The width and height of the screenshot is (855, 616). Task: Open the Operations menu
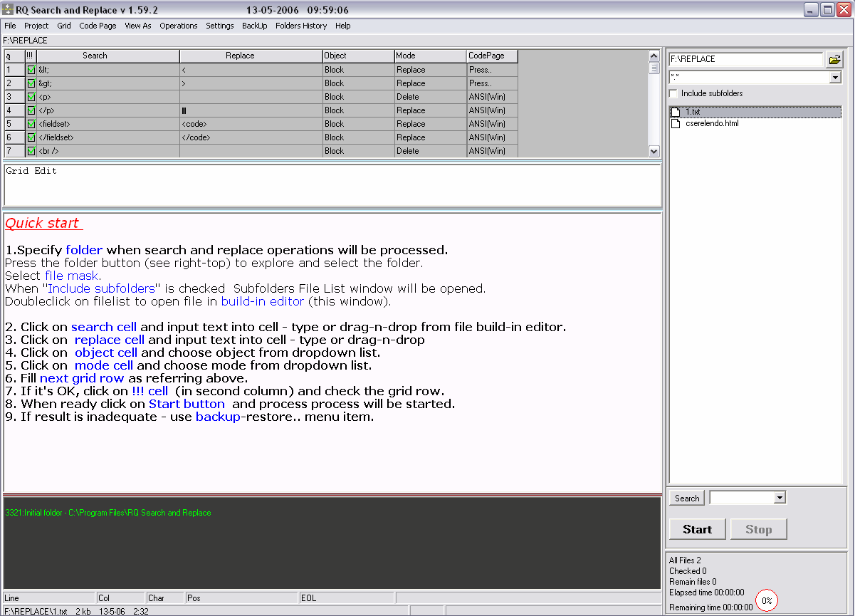(x=178, y=26)
